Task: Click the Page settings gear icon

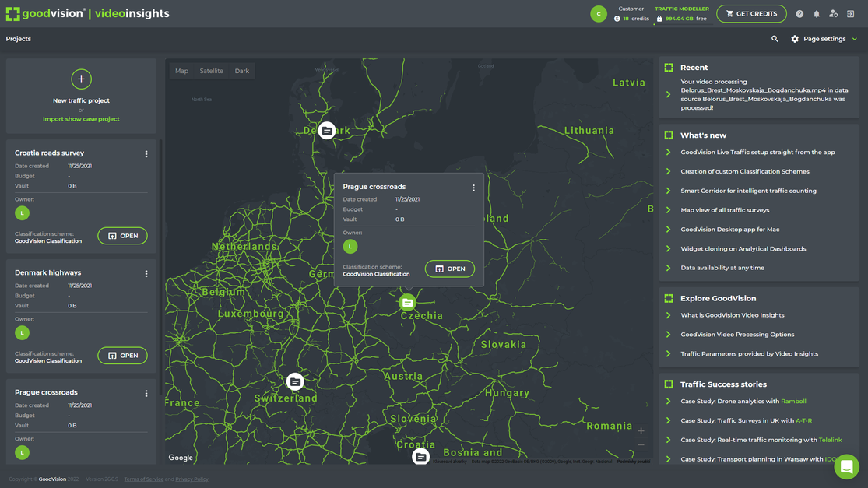Action: [x=795, y=39]
